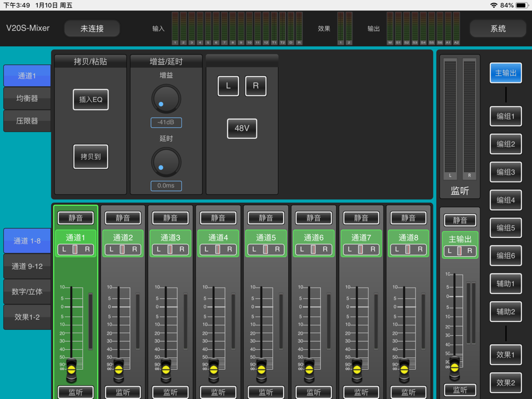Open the 压限器 compressor tab
Image resolution: width=532 pixels, height=399 pixels.
pos(27,121)
